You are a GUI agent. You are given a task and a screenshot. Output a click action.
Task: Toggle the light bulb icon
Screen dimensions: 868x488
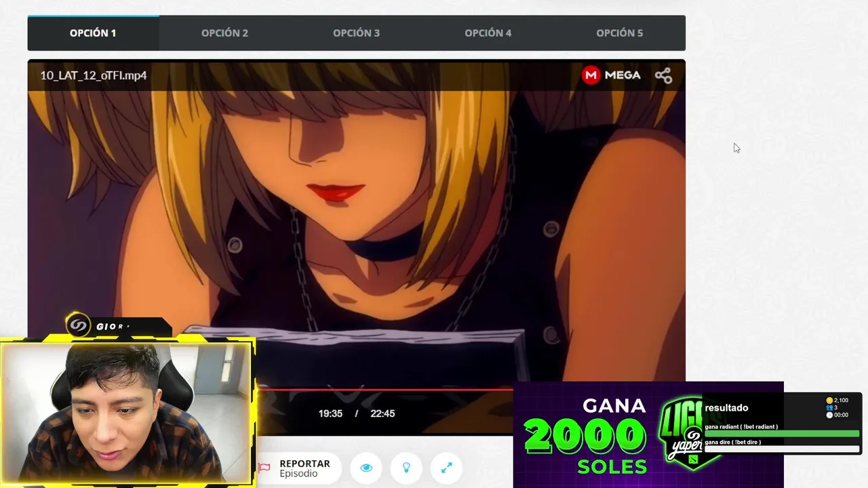click(406, 468)
